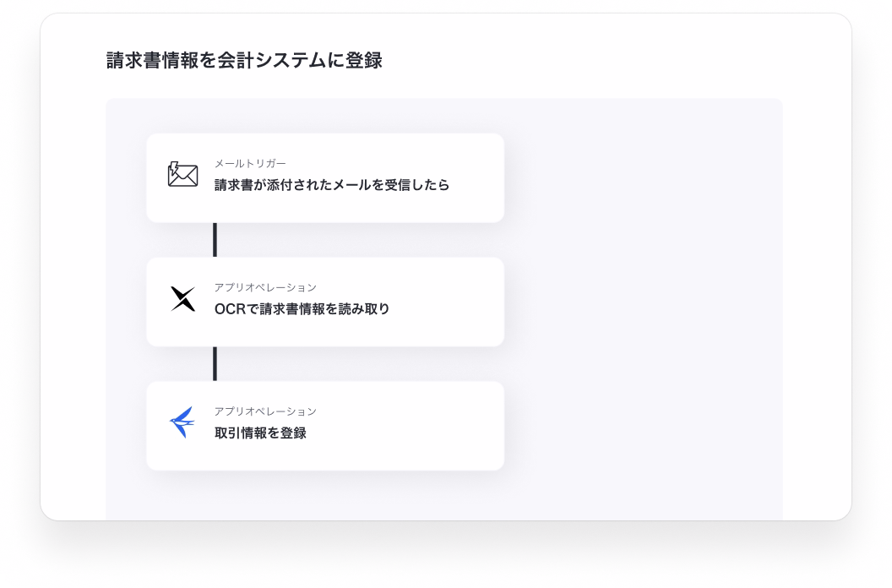Click empty canvas below the last step card

click(x=325, y=497)
